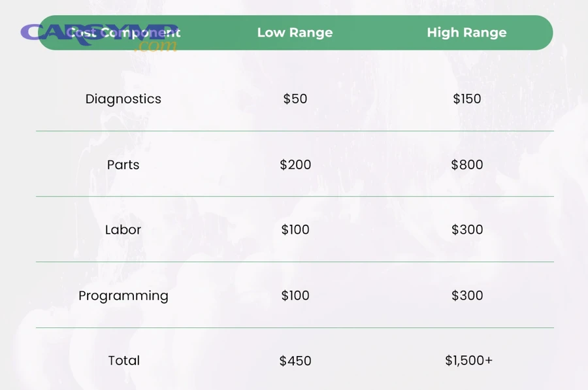The height and width of the screenshot is (390, 588).
Task: Click the Low Range column header
Action: tap(295, 33)
